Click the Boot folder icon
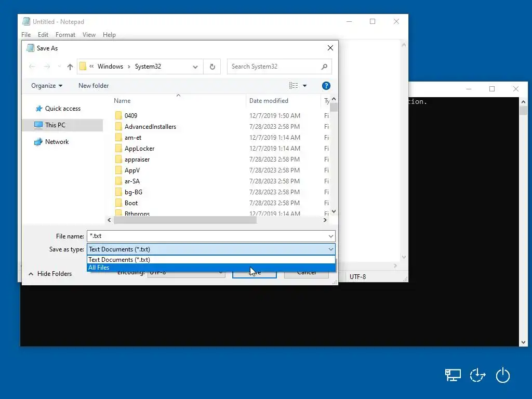Viewport: 532px width, 399px height. click(118, 203)
